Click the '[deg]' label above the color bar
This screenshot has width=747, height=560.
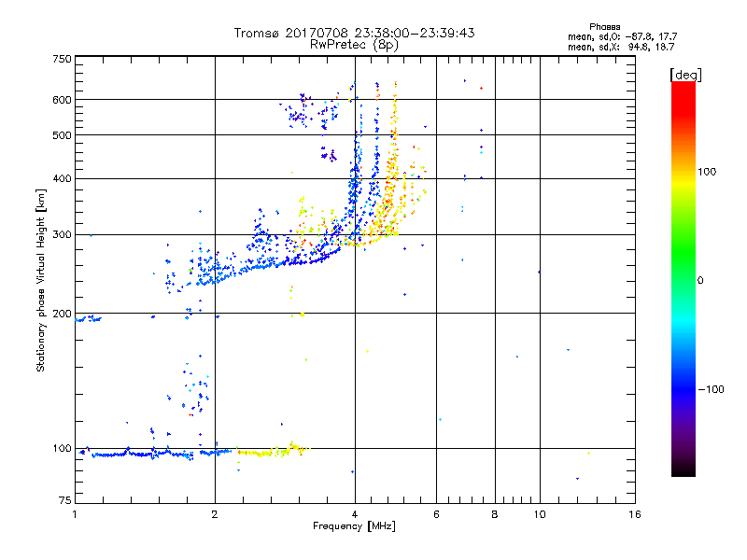pos(685,75)
